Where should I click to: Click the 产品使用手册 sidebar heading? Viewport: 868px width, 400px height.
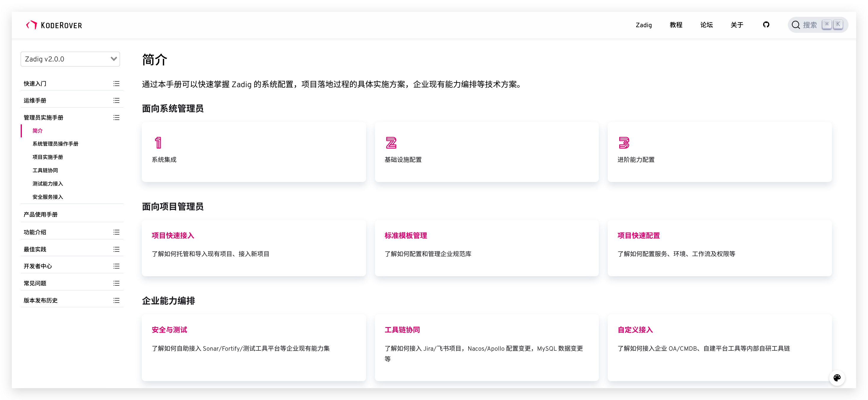(x=40, y=215)
